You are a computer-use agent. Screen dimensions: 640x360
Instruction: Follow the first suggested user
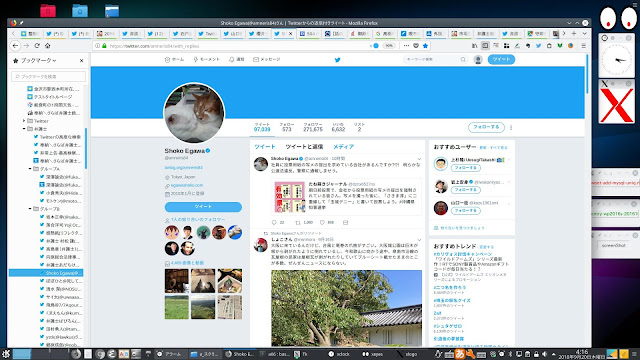click(465, 168)
